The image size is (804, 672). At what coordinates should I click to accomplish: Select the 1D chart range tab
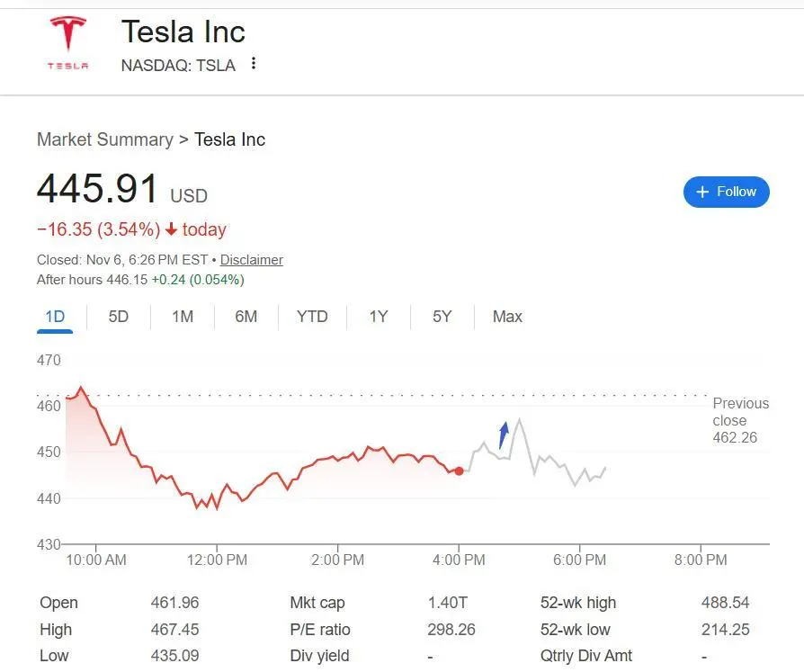click(55, 317)
